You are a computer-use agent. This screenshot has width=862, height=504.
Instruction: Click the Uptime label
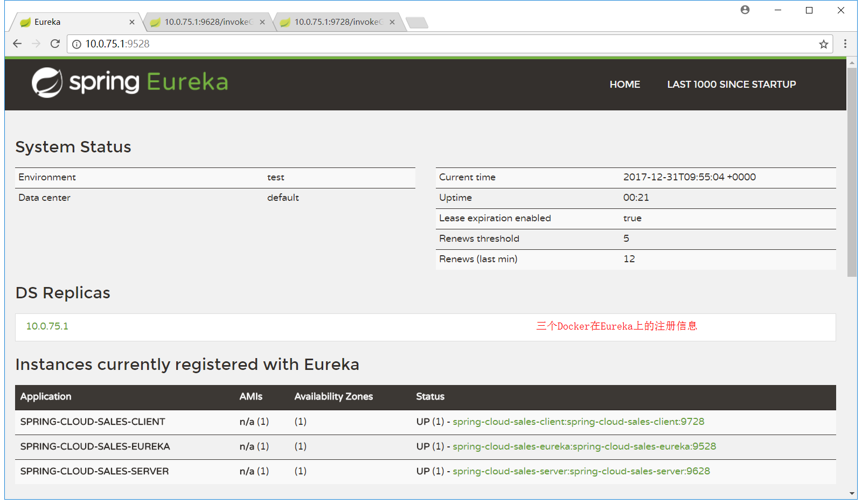[x=455, y=198]
